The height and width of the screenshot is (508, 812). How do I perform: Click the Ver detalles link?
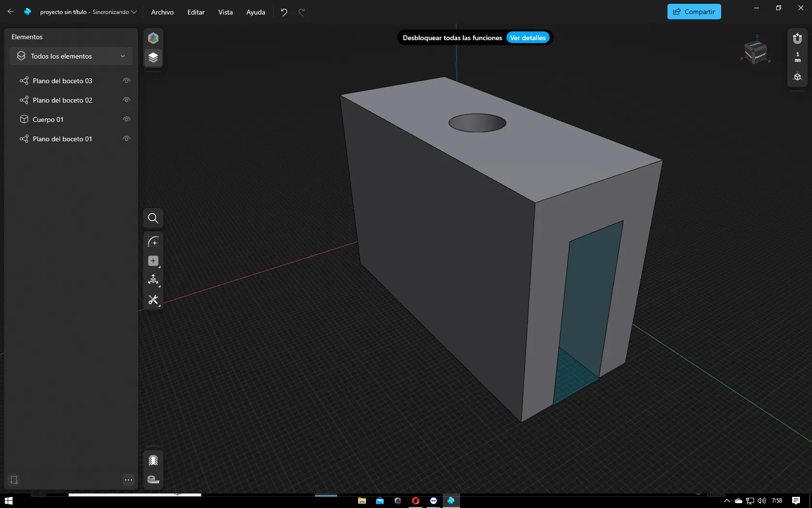point(528,38)
